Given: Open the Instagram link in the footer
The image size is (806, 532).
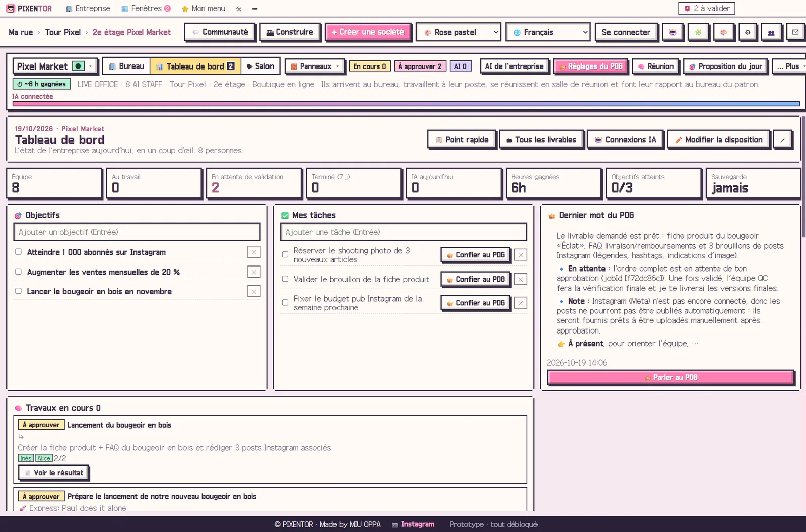Looking at the screenshot, I should click(x=413, y=524).
